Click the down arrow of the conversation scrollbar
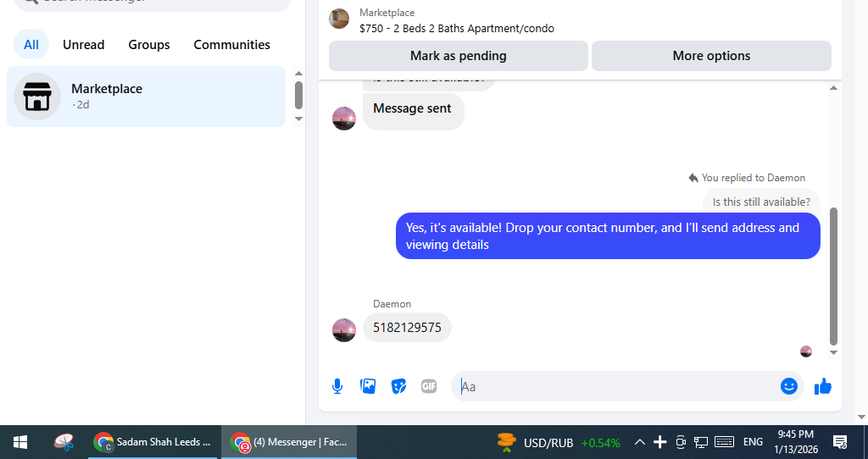Viewport: 868px width, 459px height. [x=834, y=352]
